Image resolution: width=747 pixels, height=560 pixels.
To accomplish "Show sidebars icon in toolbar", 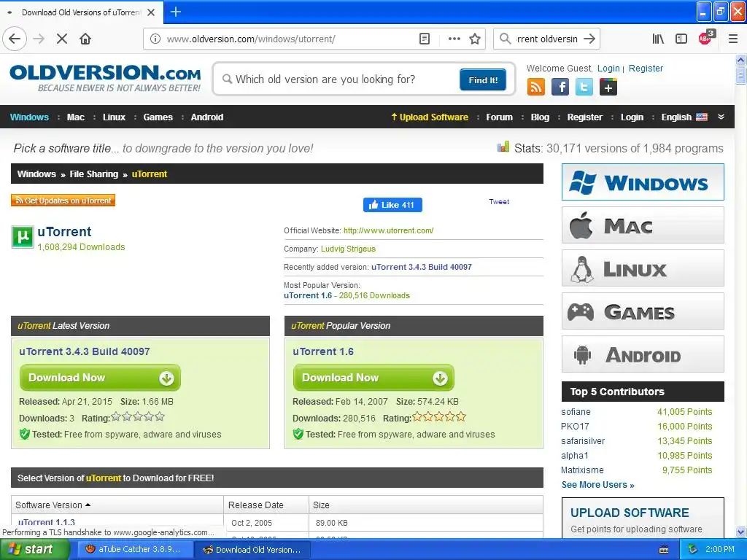I will (x=681, y=39).
